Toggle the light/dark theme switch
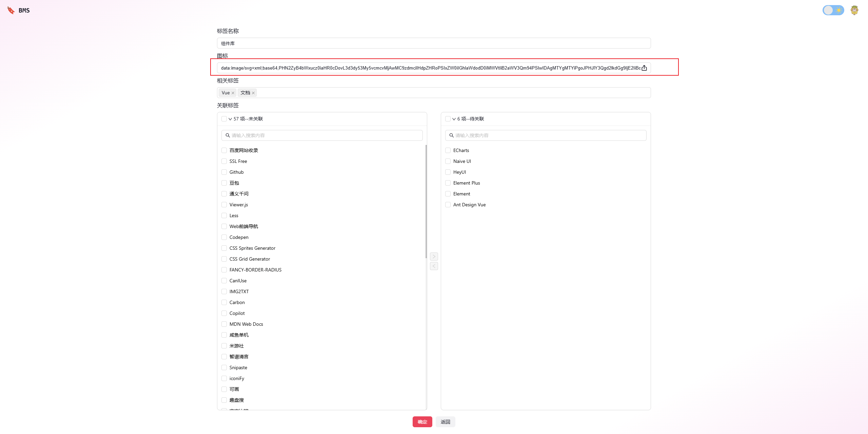 point(833,10)
